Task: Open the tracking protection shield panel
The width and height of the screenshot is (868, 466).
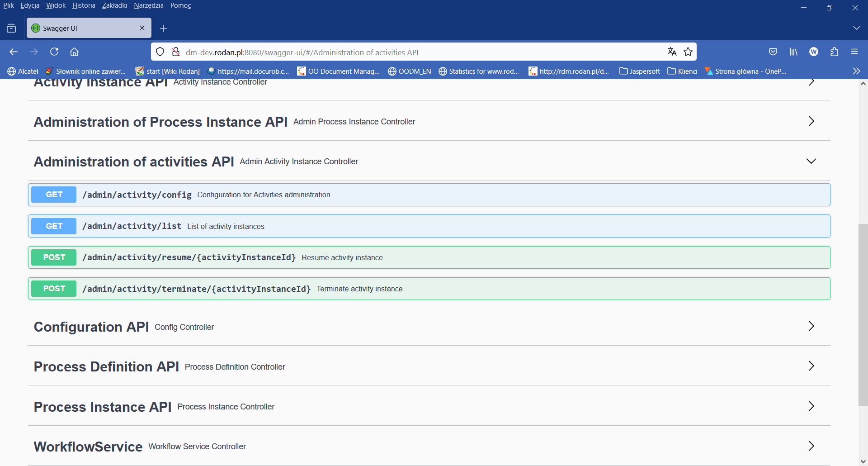Action: (x=160, y=52)
